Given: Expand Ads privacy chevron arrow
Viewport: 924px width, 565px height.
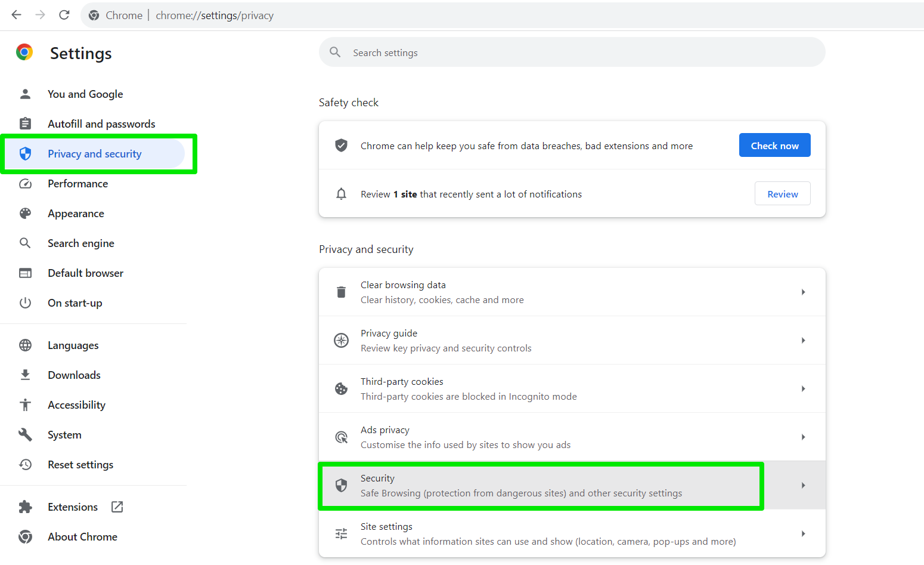Looking at the screenshot, I should tap(803, 437).
